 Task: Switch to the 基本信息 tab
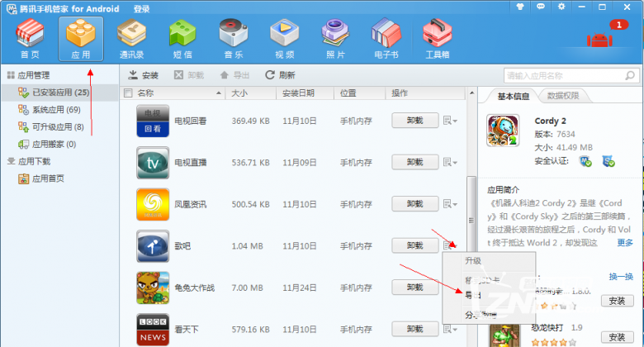514,96
